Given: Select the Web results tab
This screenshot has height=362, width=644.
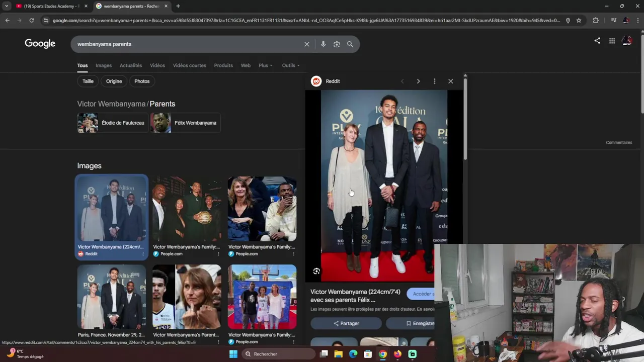Looking at the screenshot, I should [246, 65].
